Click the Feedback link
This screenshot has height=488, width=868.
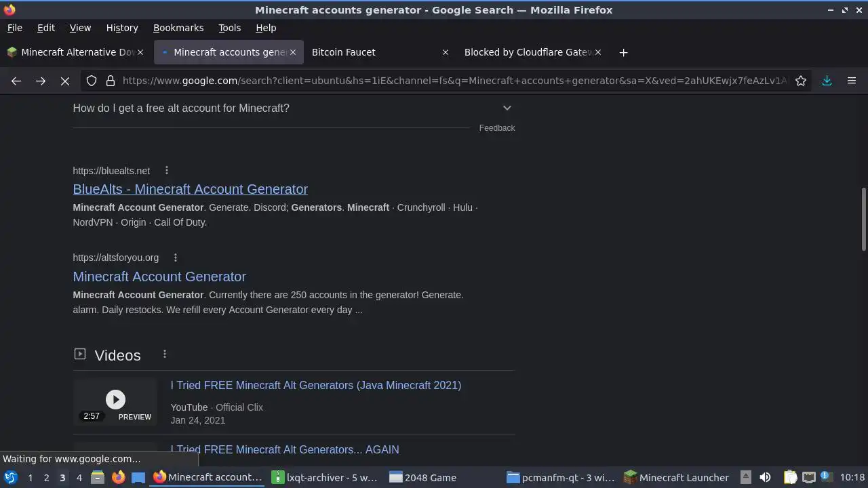pyautogui.click(x=497, y=128)
